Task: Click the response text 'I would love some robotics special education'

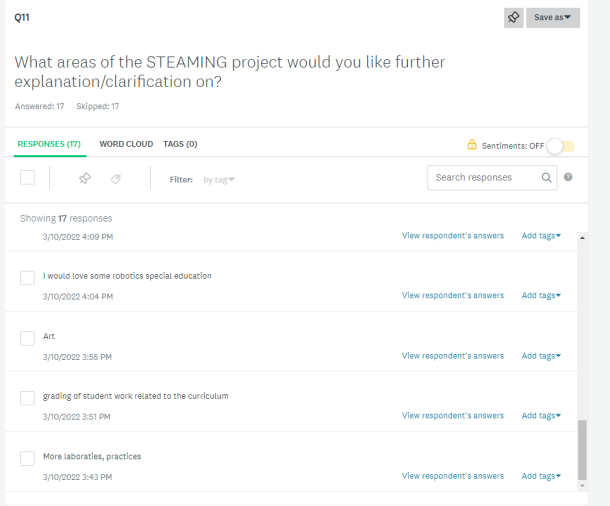Action: click(127, 276)
